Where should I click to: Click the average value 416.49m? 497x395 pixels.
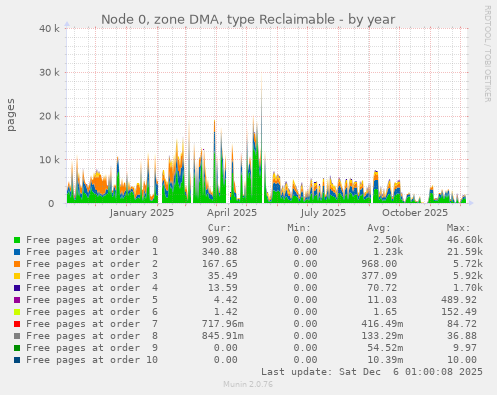point(382,324)
